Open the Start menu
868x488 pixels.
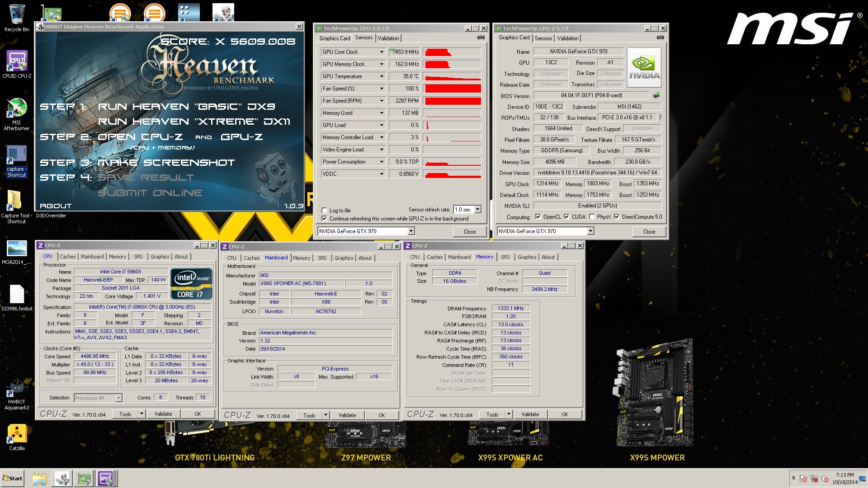[13, 479]
